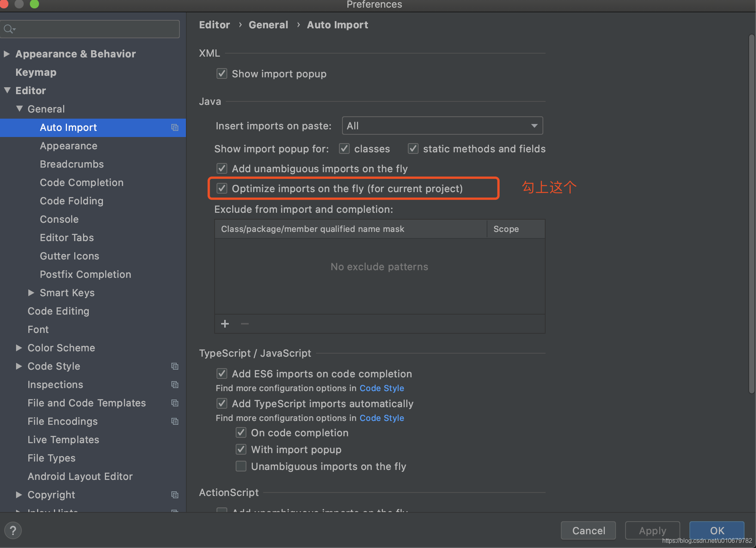Open Postfix Completion settings

coord(86,274)
